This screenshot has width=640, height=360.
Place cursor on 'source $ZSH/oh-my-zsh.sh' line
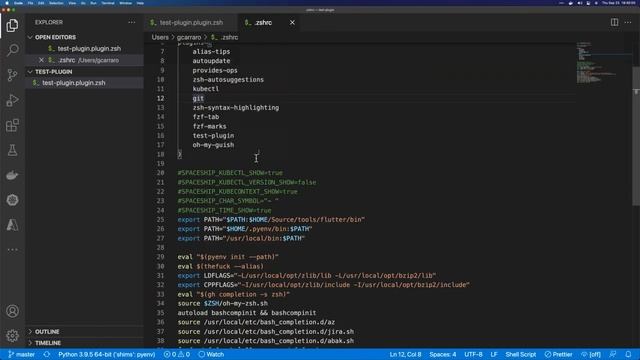(223, 304)
